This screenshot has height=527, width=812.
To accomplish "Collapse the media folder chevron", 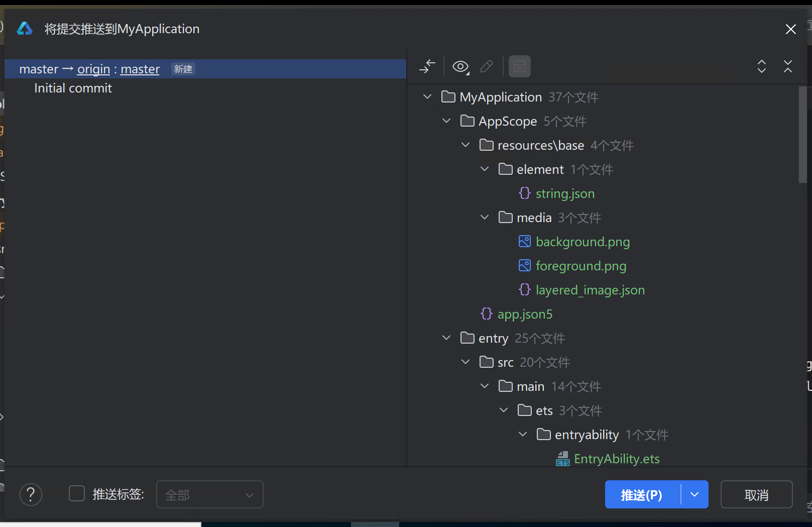I will 485,217.
